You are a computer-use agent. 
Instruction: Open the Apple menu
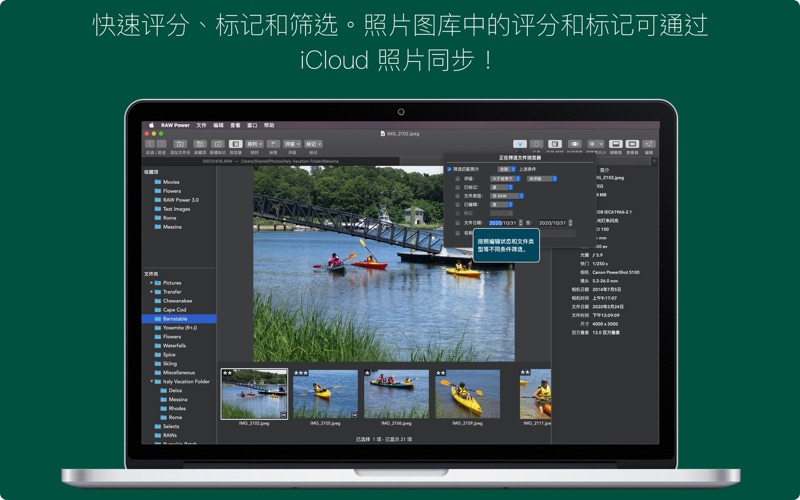[151, 125]
